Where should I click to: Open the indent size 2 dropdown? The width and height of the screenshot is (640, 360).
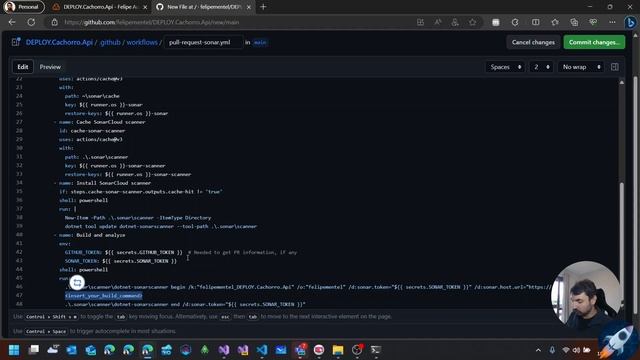[x=541, y=67]
